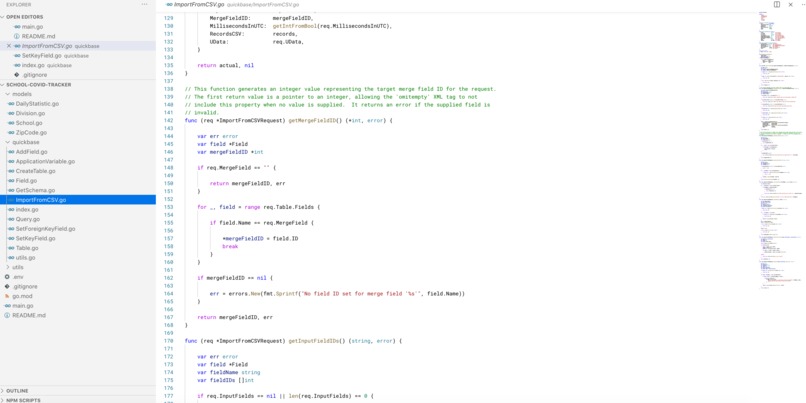The image size is (806, 403).
Task: Click the gear icon next to .env
Action: [7, 277]
